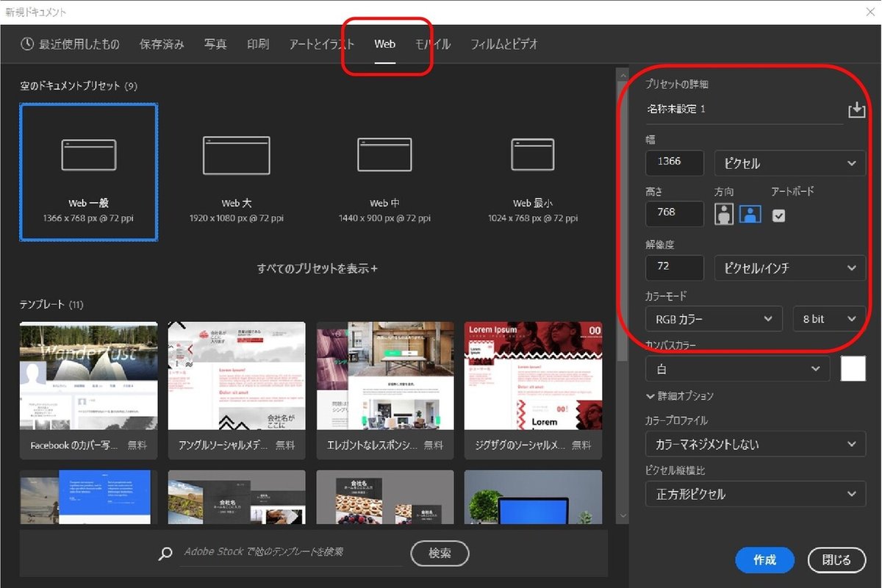The height and width of the screenshot is (588, 882).
Task: Switch to the 保存済み tab
Action: 162,44
